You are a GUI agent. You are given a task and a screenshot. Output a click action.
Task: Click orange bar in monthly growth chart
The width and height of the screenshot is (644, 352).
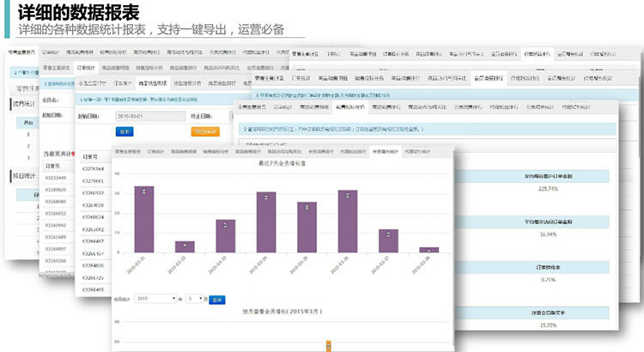[x=329, y=346]
